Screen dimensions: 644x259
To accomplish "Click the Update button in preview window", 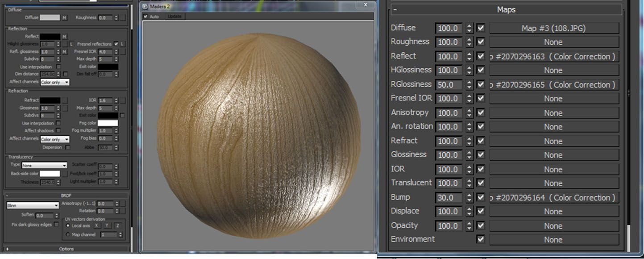I will pos(174,17).
